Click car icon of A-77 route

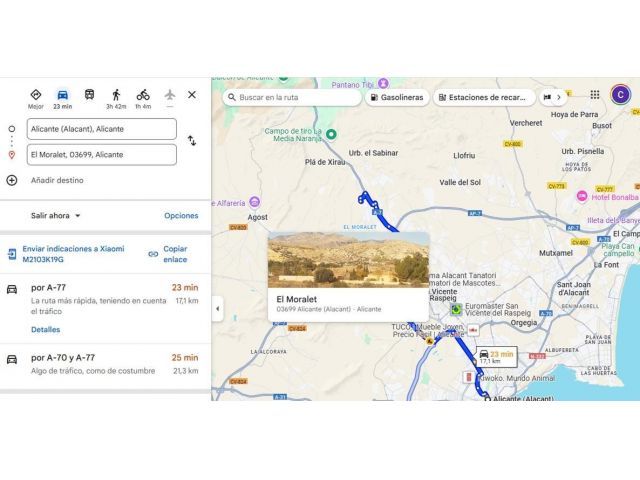pos(12,289)
